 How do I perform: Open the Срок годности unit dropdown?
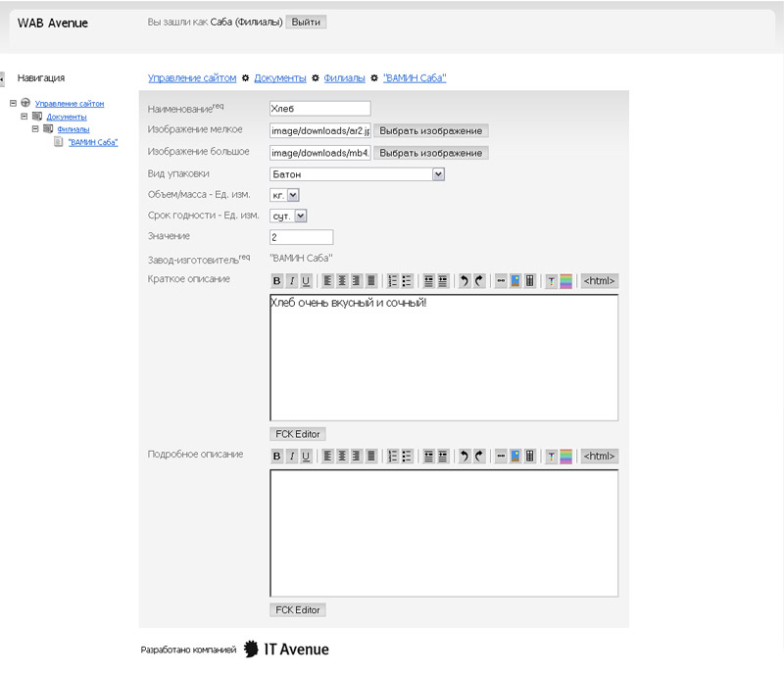[301, 216]
